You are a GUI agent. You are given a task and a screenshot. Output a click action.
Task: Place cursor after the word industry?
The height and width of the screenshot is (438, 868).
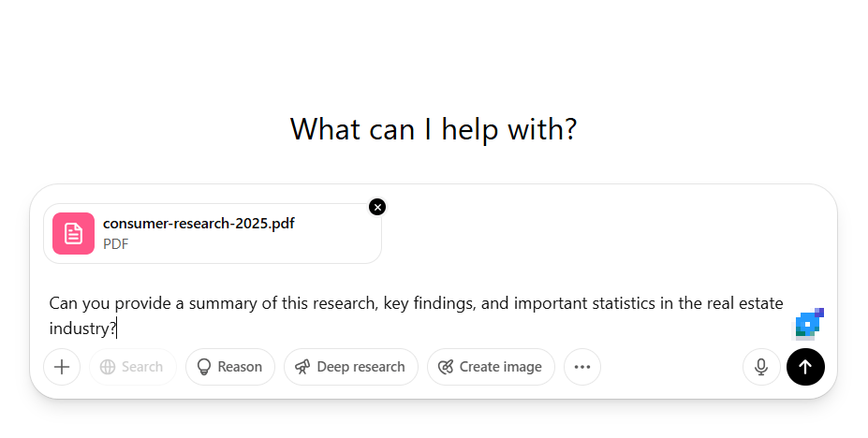pos(117,328)
